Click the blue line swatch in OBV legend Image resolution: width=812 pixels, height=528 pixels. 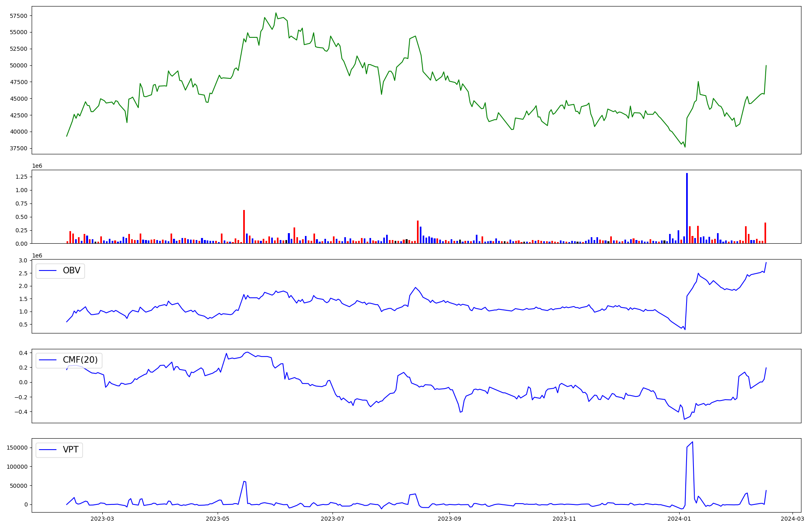(x=48, y=270)
